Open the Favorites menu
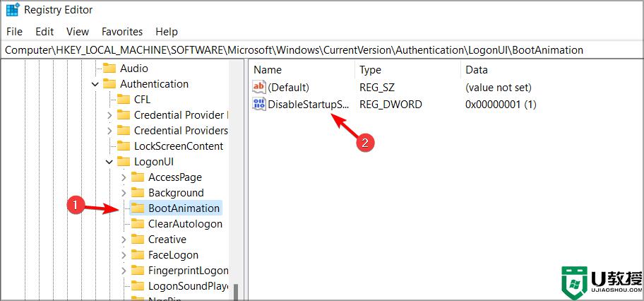644x301 pixels. click(122, 32)
